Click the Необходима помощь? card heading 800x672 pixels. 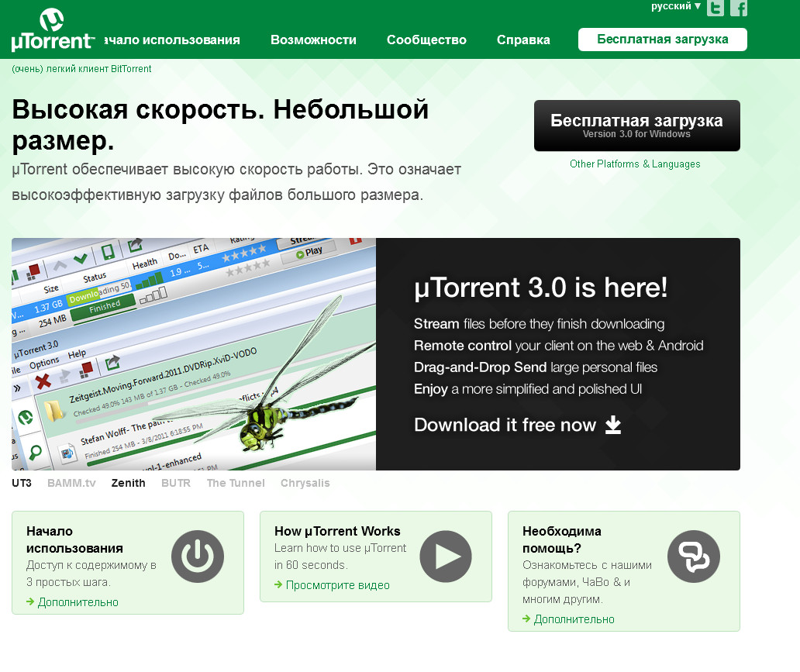[x=562, y=539]
